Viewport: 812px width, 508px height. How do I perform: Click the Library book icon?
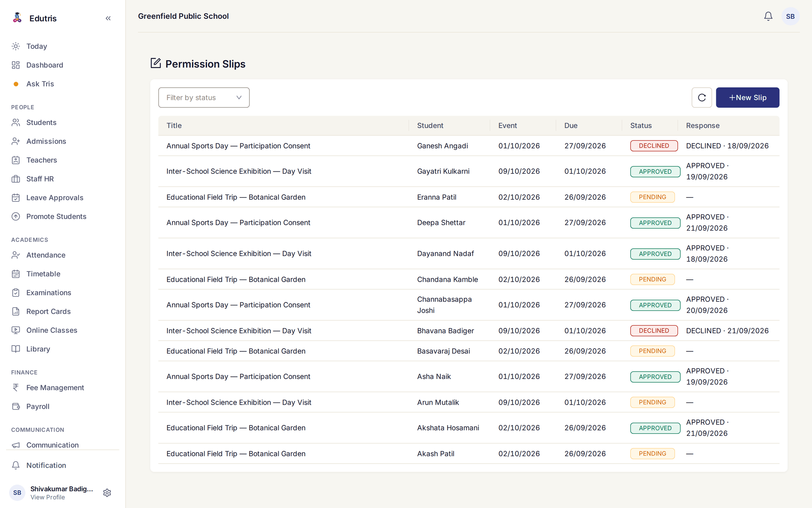[16, 349]
